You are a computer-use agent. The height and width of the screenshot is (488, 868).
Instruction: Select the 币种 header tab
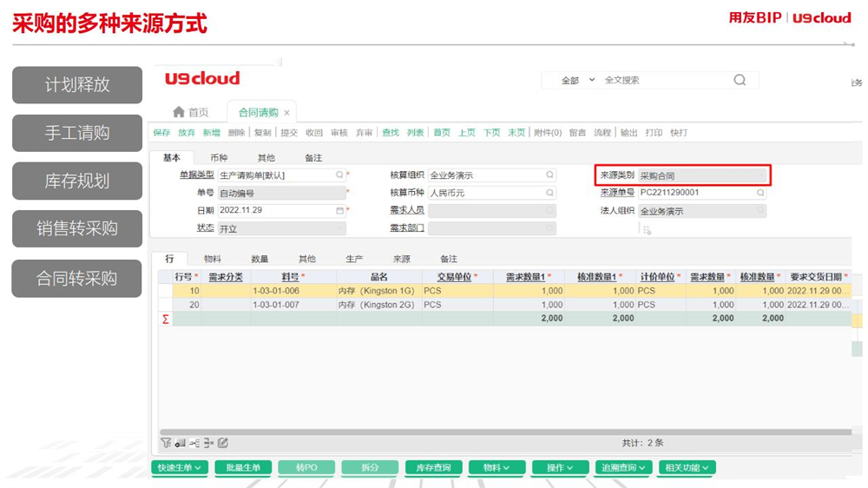point(219,158)
